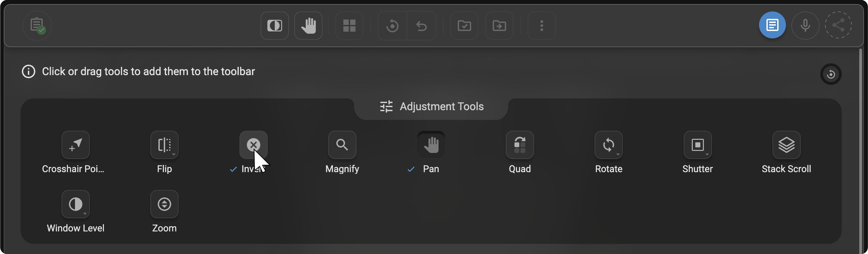The height and width of the screenshot is (254, 868).
Task: Add Crosshair Pointer tool to toolbar
Action: point(75,145)
